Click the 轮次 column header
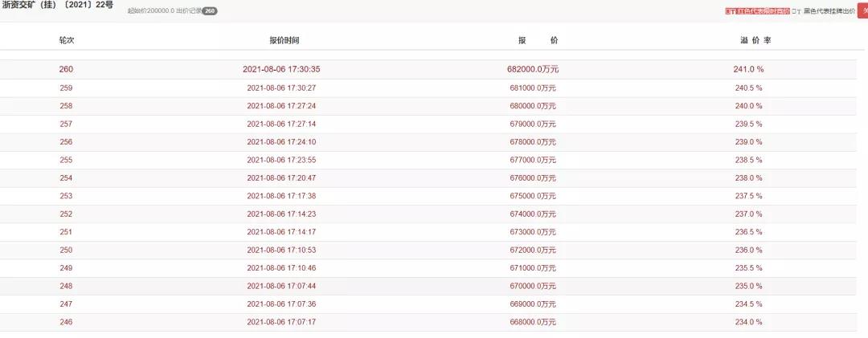Screen dimensions: 868x338 point(66,40)
